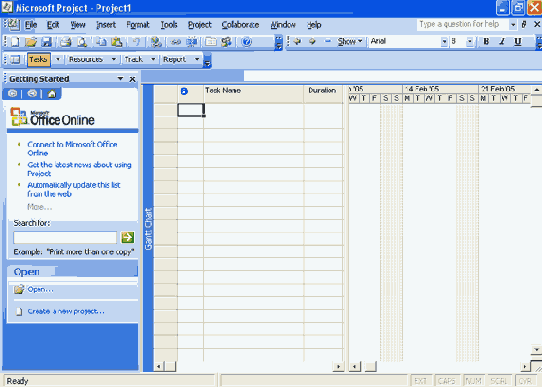Save the project using the floppy disk icon
The width and height of the screenshot is (542, 387).
[x=47, y=42]
